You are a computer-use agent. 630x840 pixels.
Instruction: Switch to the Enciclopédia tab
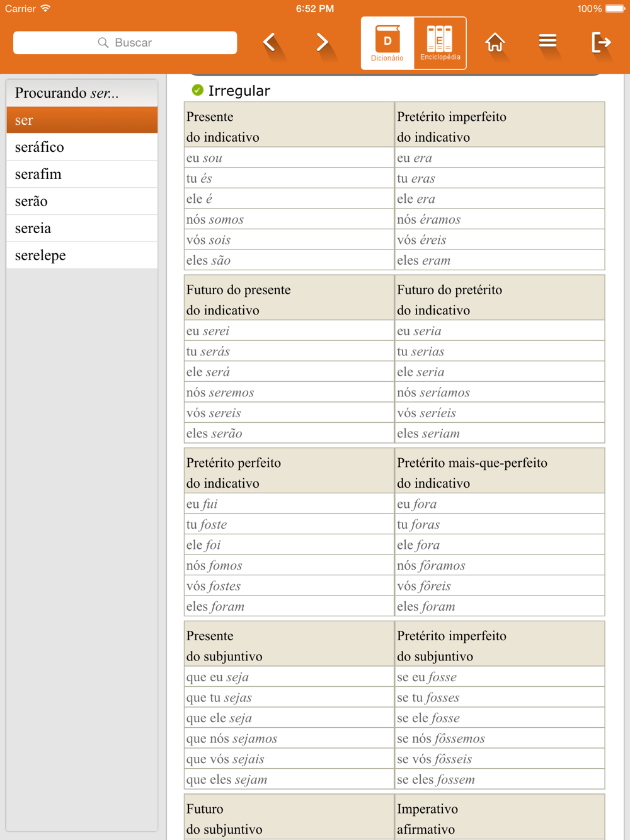[x=440, y=43]
